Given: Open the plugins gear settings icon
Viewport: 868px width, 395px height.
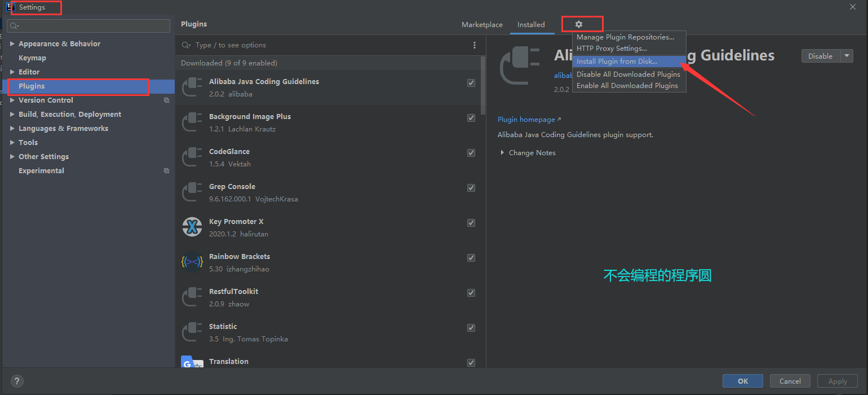Looking at the screenshot, I should point(578,24).
